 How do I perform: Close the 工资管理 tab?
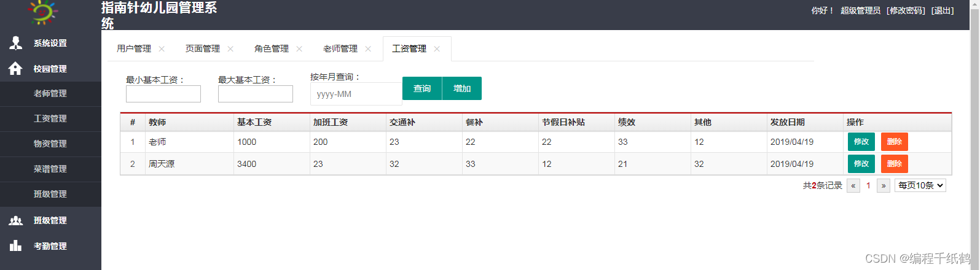pos(437,49)
